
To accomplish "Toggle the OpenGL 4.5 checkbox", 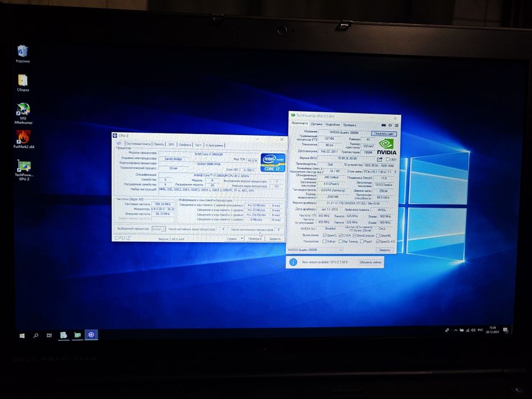I will pyautogui.click(x=377, y=242).
